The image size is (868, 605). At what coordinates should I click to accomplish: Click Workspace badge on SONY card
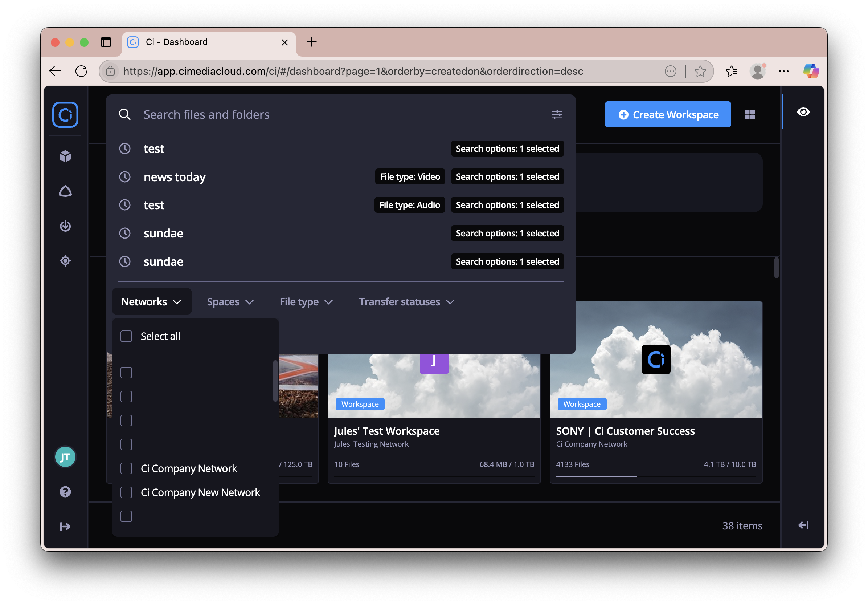582,404
